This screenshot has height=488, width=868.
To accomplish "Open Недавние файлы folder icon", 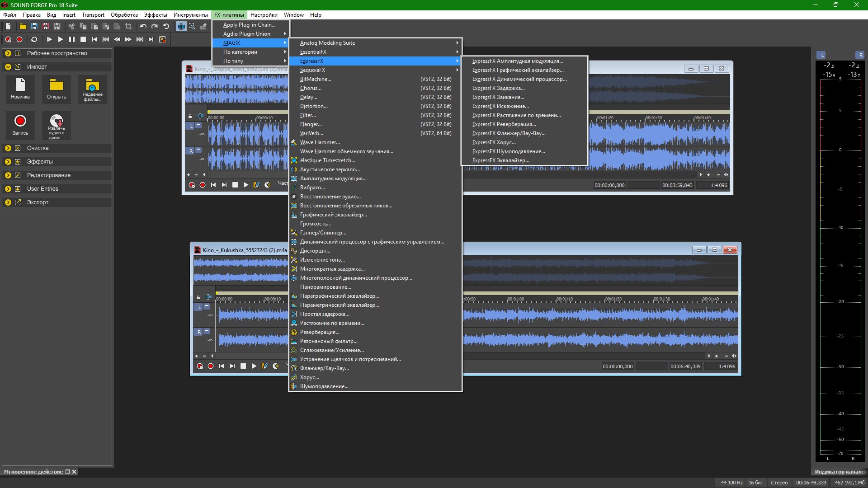I will (x=93, y=85).
